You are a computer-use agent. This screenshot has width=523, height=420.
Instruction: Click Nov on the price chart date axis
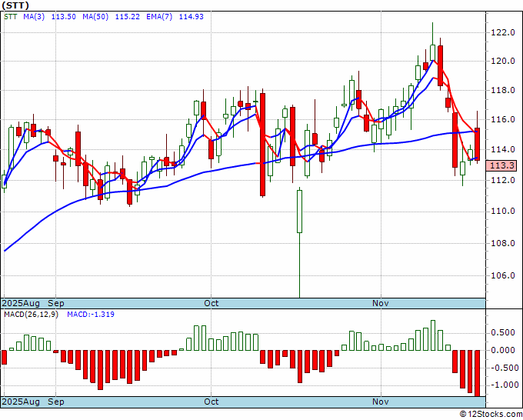pyautogui.click(x=380, y=303)
